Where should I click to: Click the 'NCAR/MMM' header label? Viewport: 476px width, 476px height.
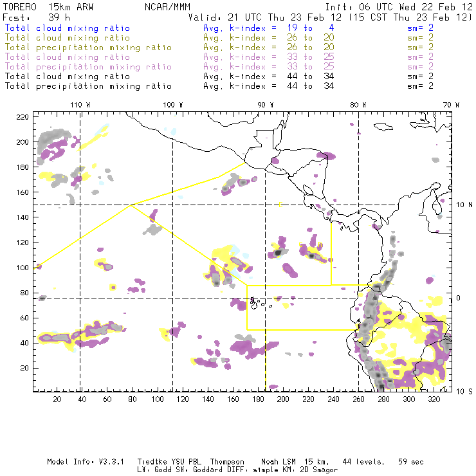168,7
